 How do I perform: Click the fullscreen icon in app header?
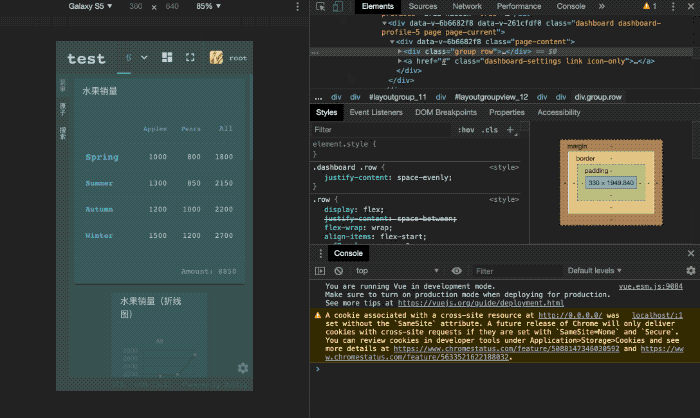click(190, 58)
